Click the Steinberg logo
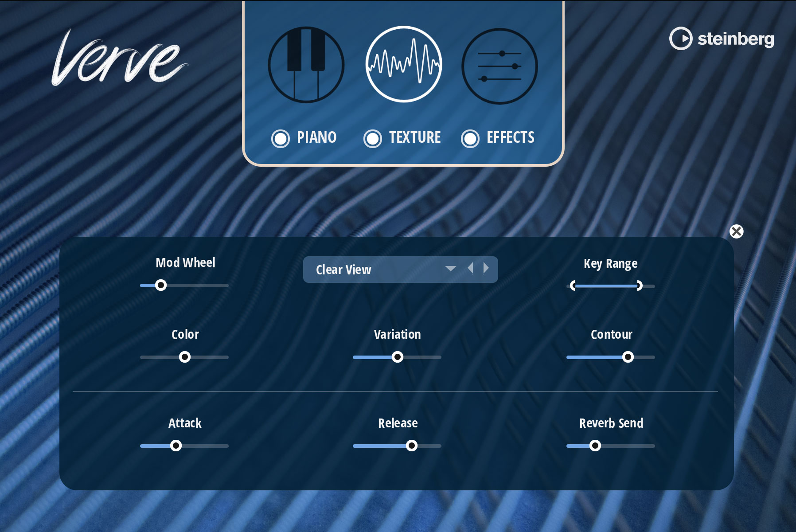796x532 pixels. pos(722,39)
